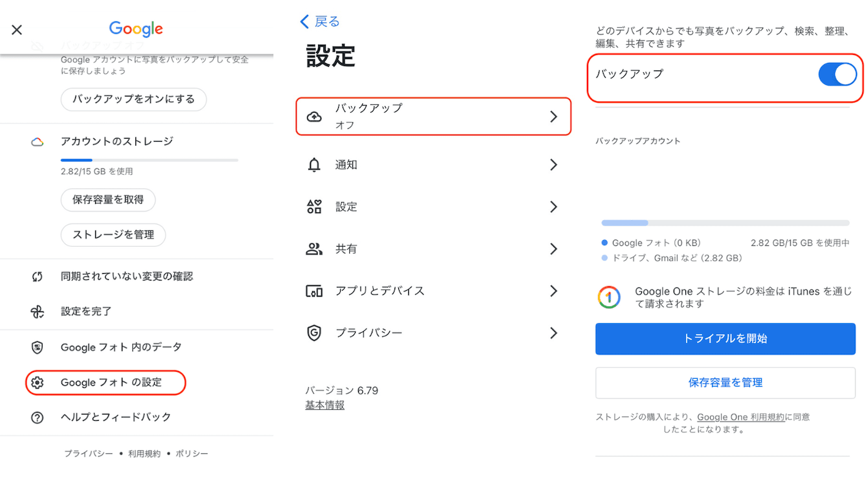Tap the 保存容量を管理 button
The height and width of the screenshot is (496, 868).
[x=725, y=383]
